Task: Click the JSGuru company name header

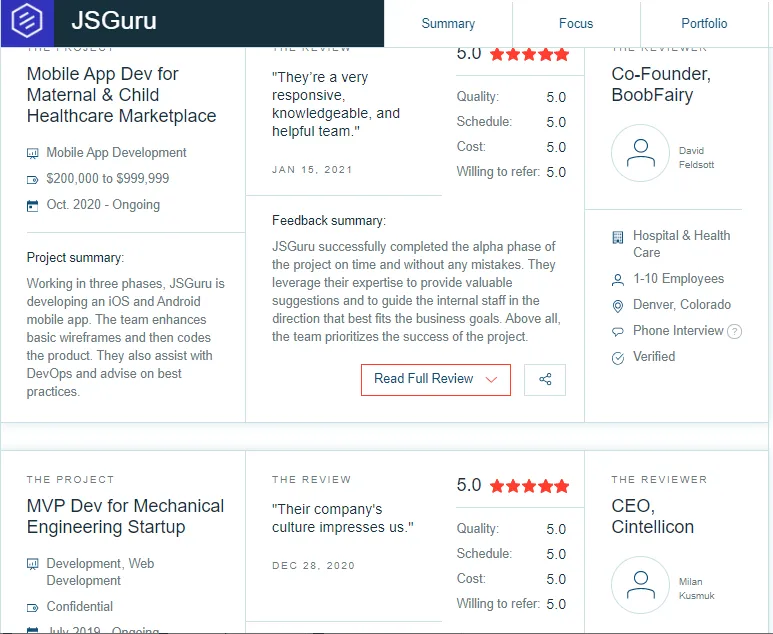Action: point(114,21)
